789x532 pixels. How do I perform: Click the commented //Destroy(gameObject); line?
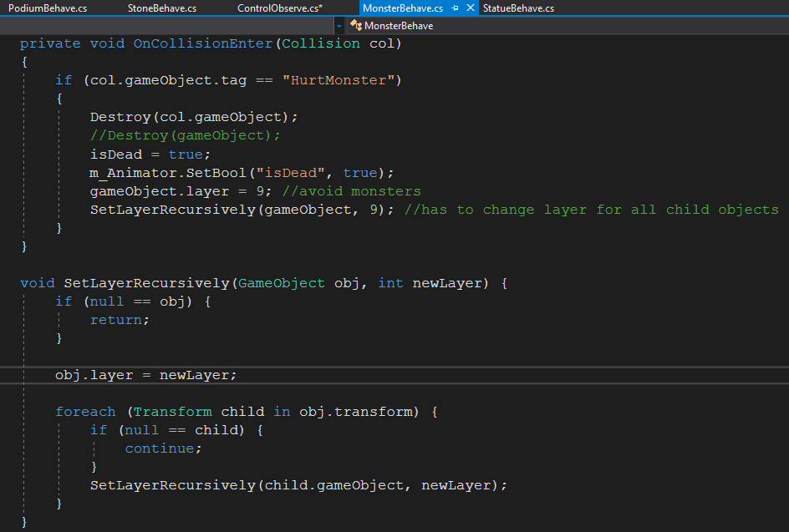pyautogui.click(x=185, y=136)
